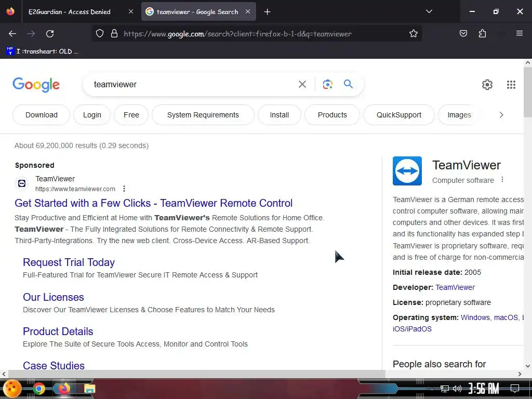532x399 pixels.
Task: List all tabs dropdown arrow
Action: click(x=429, y=11)
